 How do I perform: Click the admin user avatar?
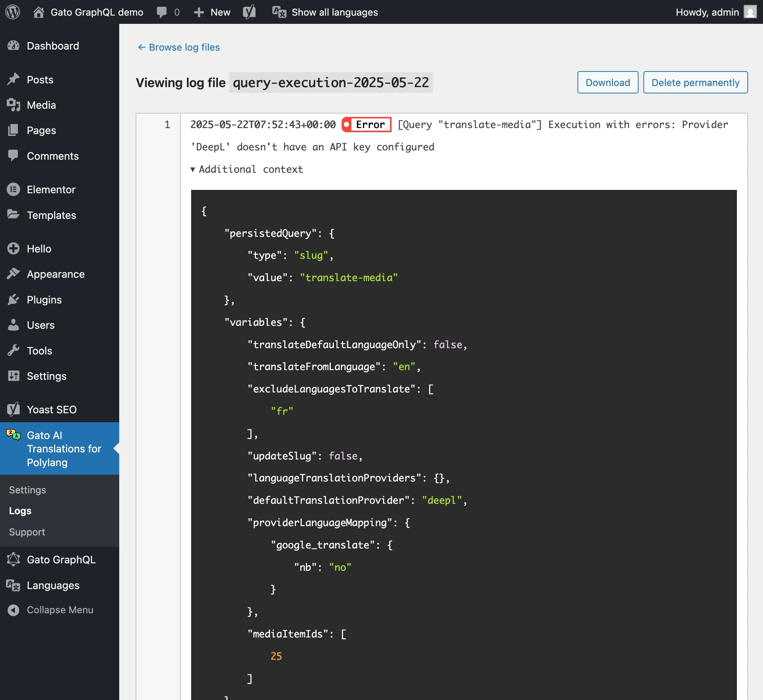750,12
